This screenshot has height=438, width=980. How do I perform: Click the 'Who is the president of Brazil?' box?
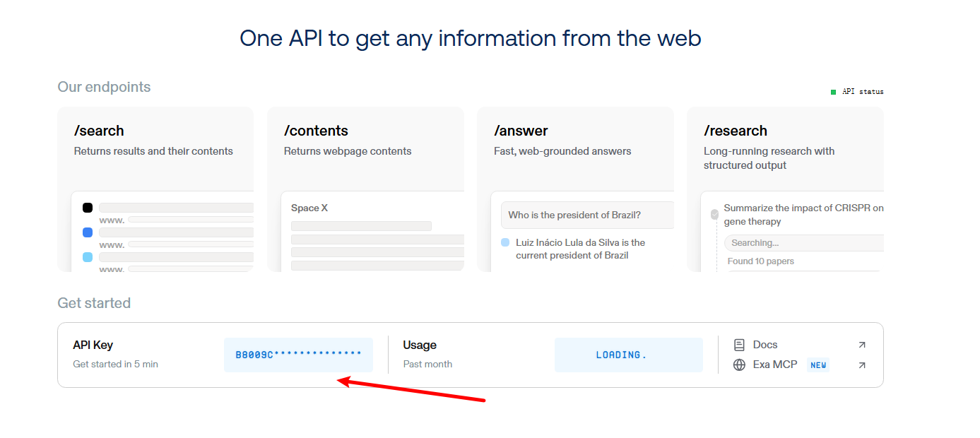click(x=587, y=215)
